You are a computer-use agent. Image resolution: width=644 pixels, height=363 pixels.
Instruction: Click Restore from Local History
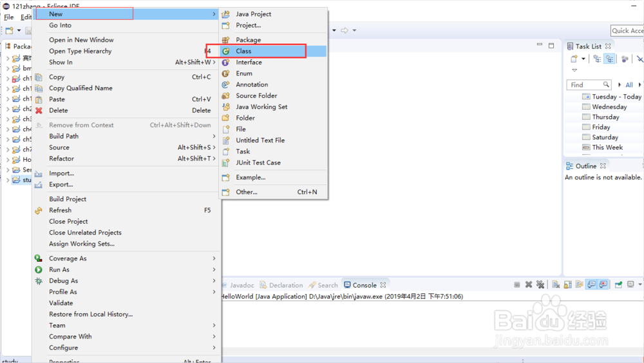pyautogui.click(x=127, y=314)
